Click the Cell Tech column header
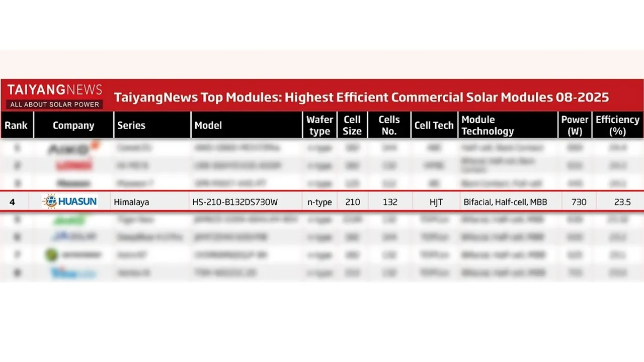This screenshot has width=644, height=362. (x=434, y=125)
